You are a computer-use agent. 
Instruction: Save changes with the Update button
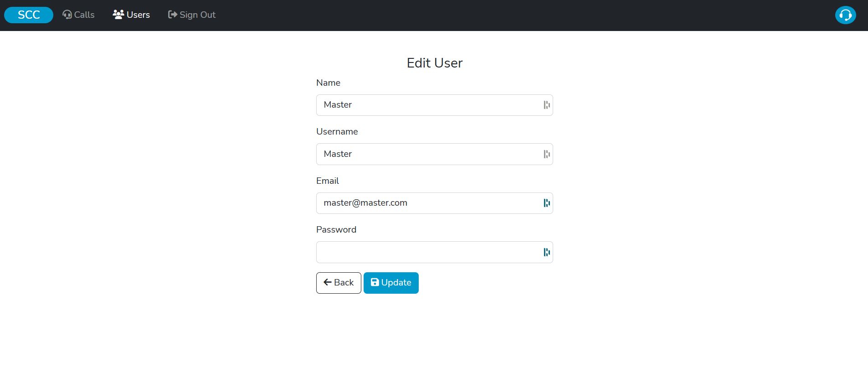pos(391,283)
